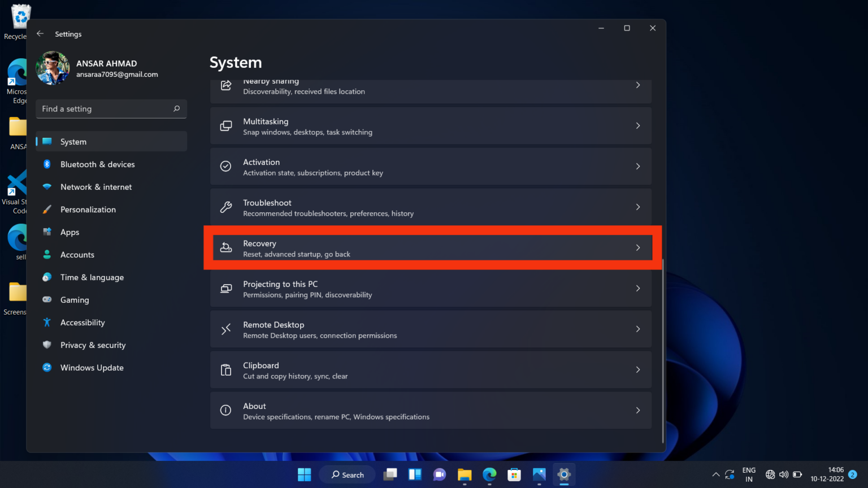The height and width of the screenshot is (488, 868).
Task: Open the Chat icon on the taskbar
Action: (x=439, y=474)
